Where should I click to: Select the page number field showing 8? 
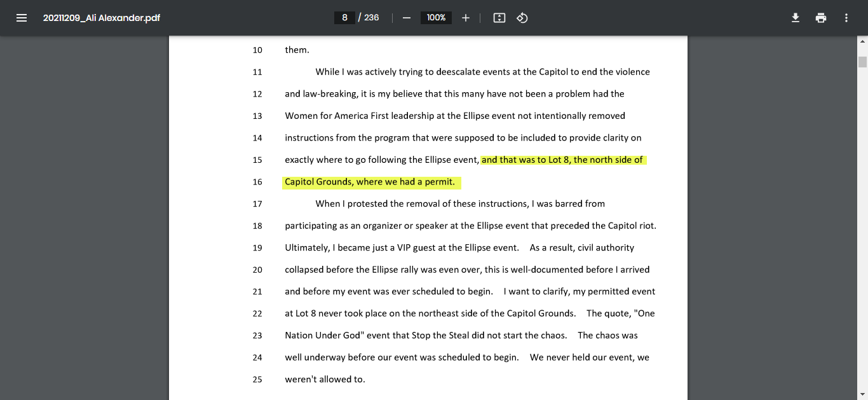pyautogui.click(x=344, y=18)
